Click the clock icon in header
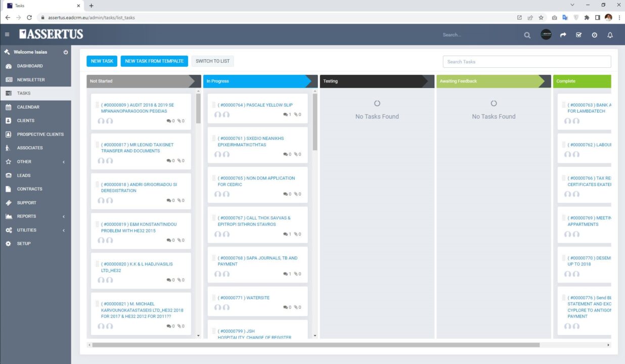The image size is (625, 364). (x=594, y=35)
